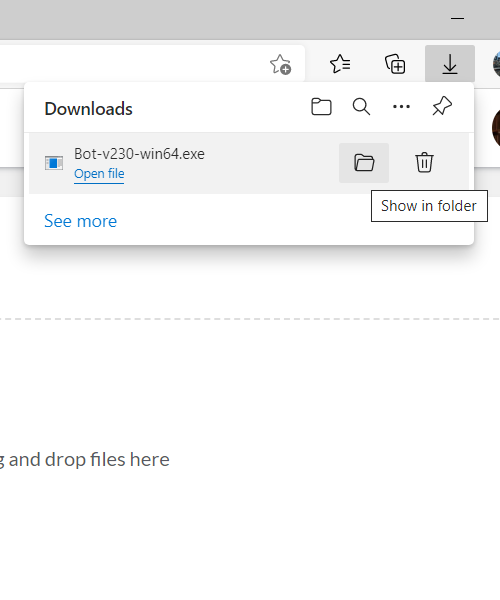
Task: Open downloads folder icon in panel header
Action: pos(321,107)
